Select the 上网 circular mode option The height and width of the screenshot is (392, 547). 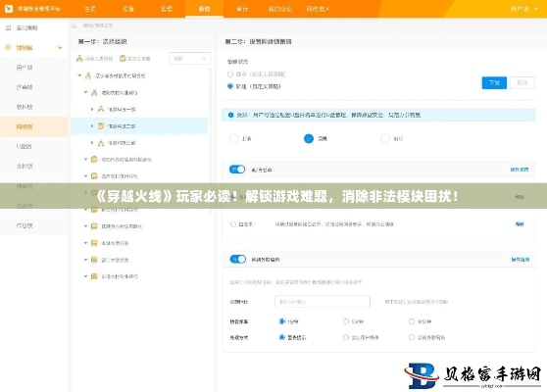(234, 138)
